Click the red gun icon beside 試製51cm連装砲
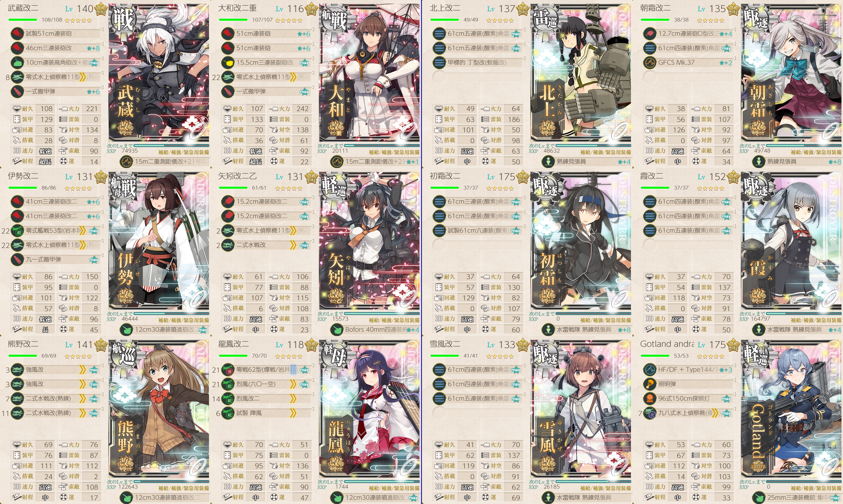This screenshot has height=504, width=843. [x=17, y=34]
